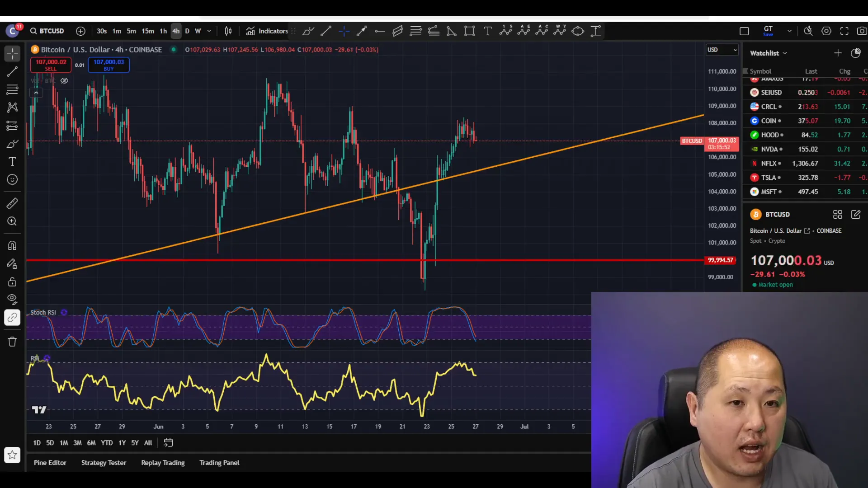Image resolution: width=868 pixels, height=488 pixels.
Task: Open the emoji icons tool
Action: (12, 180)
